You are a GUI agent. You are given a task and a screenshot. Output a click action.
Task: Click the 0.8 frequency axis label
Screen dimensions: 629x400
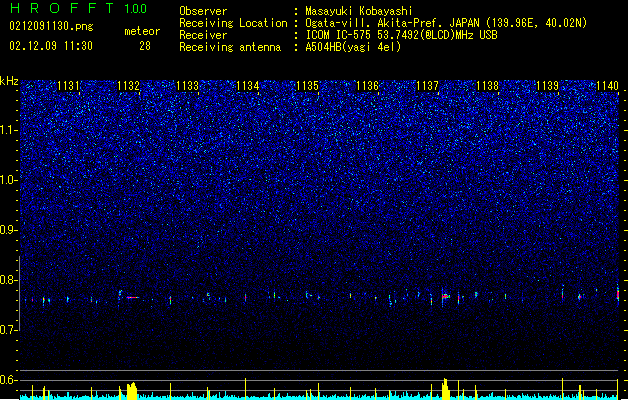pos(9,280)
